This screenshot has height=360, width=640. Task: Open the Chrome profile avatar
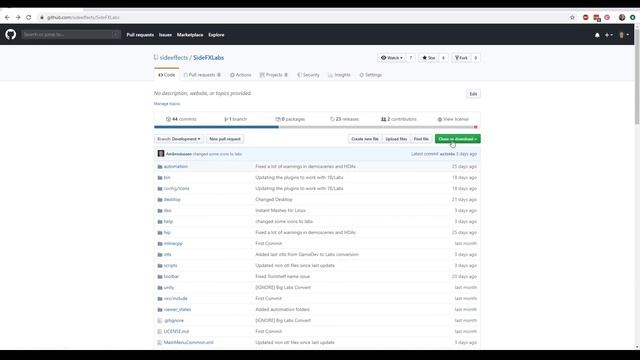tap(622, 18)
